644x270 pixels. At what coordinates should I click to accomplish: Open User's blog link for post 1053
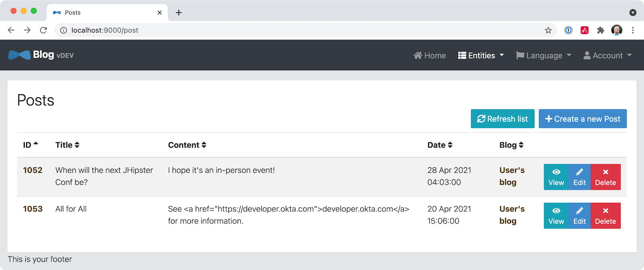point(512,215)
